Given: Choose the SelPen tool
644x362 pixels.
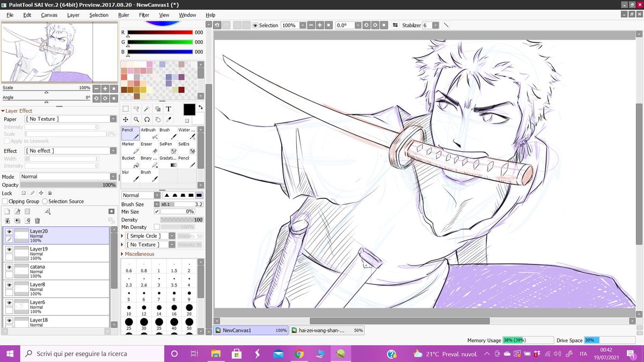Looking at the screenshot, I should 167,147.
